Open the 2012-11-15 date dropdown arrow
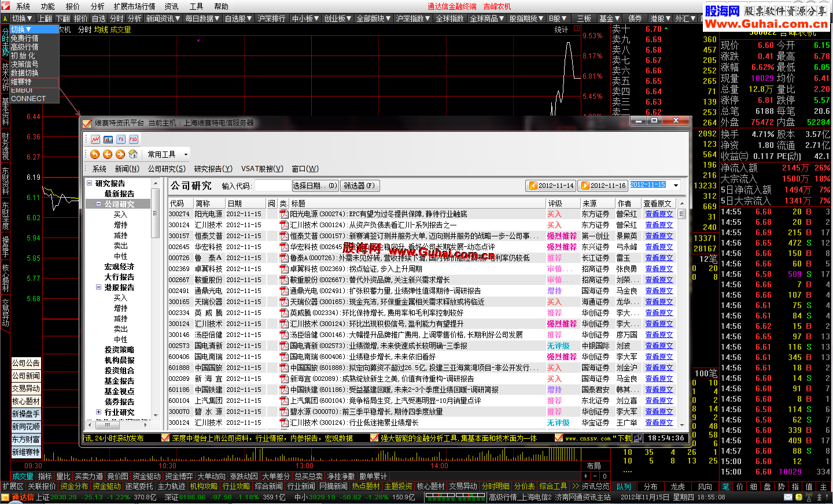 [x=676, y=186]
